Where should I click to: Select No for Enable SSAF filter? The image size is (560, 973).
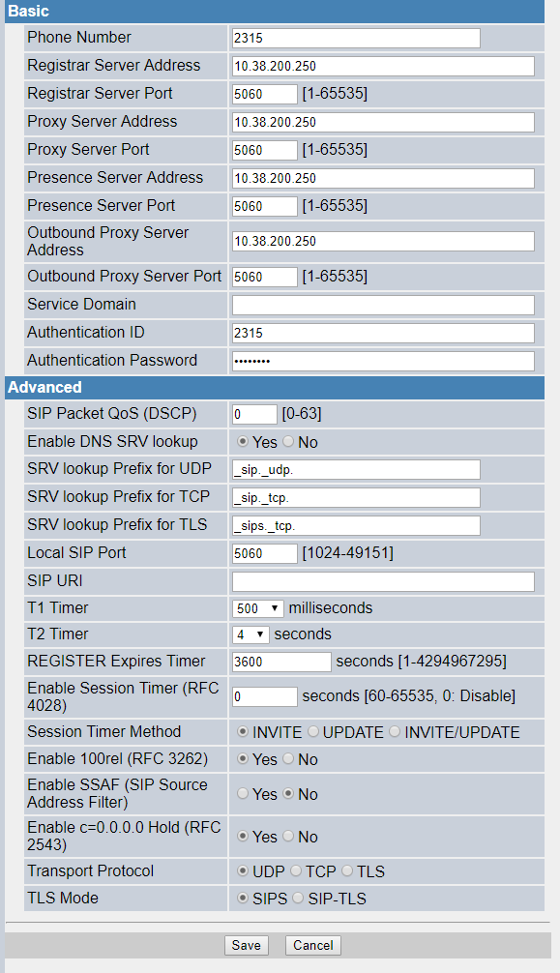[288, 794]
